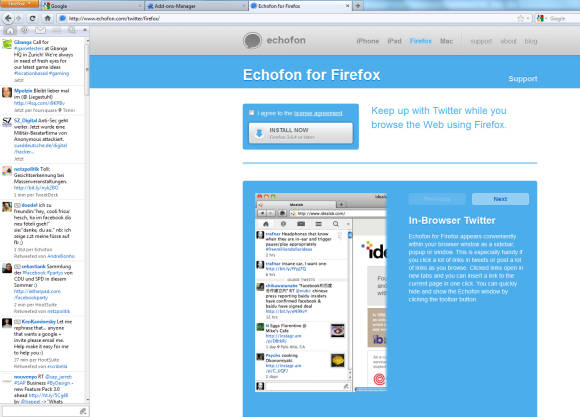The height and width of the screenshot is (417, 580).
Task: Click the Next slideshow button
Action: tap(500, 199)
